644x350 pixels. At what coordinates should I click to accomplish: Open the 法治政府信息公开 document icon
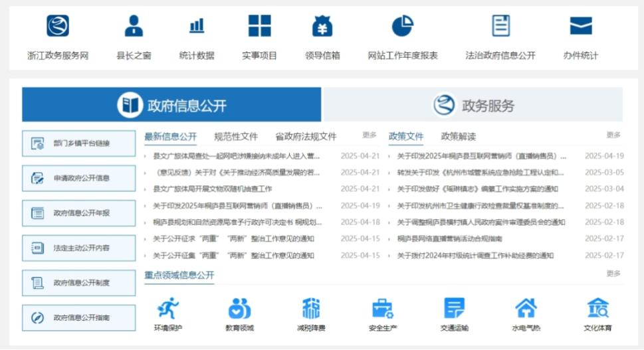[x=500, y=26]
